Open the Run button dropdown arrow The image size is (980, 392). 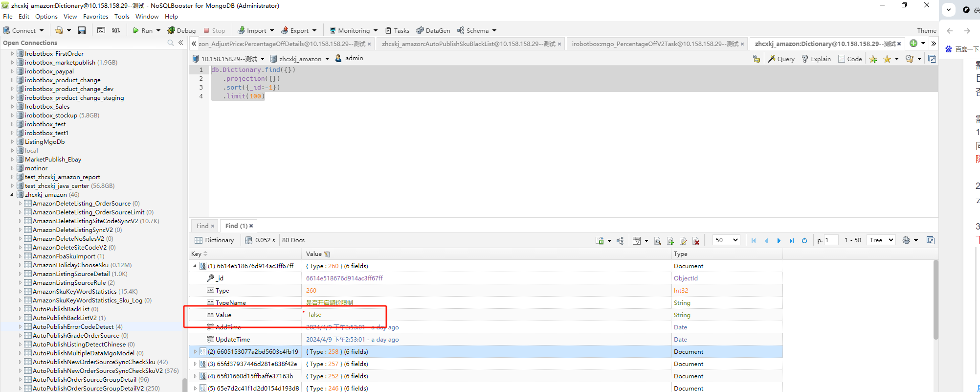[x=158, y=30]
